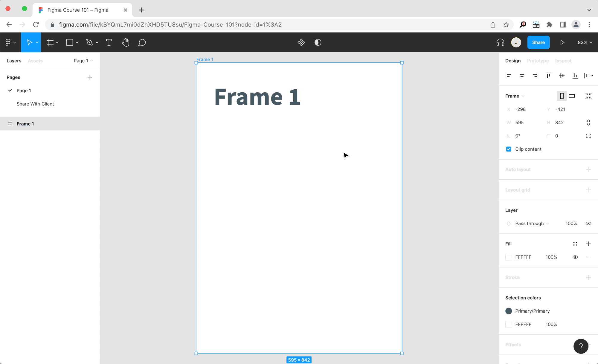Screen dimensions: 598x364
Task: Click the Create component icon
Action: coord(301,42)
